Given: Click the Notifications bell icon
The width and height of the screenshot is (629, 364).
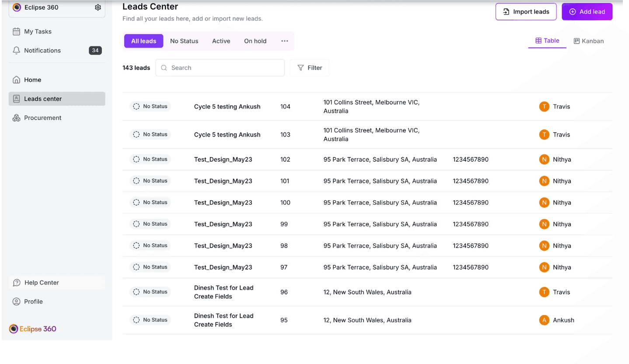Looking at the screenshot, I should pos(17,50).
